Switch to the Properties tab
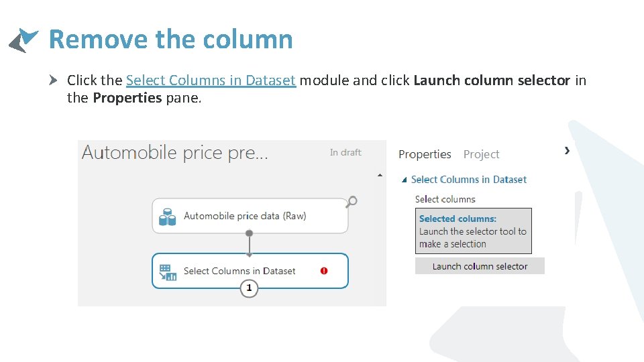Image resolution: width=644 pixels, height=362 pixels. click(x=425, y=154)
